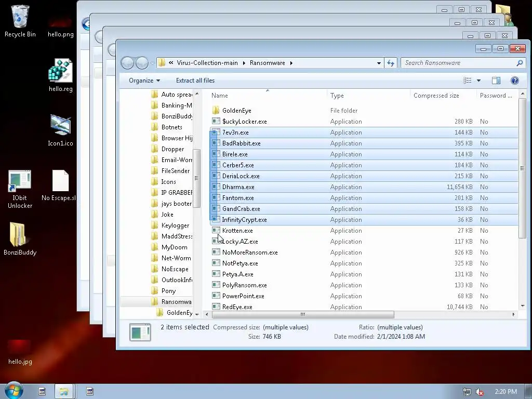Select the IObit Unlocker shortcut
The height and width of the screenshot is (399, 532).
pyautogui.click(x=20, y=189)
